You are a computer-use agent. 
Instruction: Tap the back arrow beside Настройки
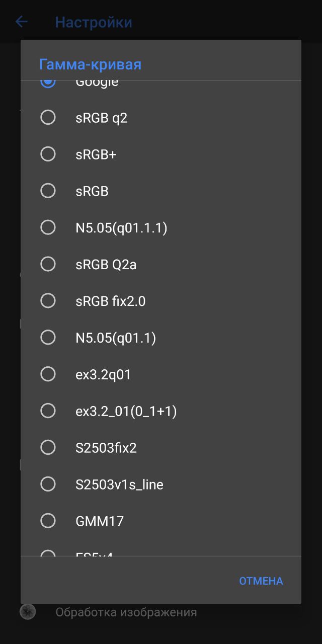(22, 22)
